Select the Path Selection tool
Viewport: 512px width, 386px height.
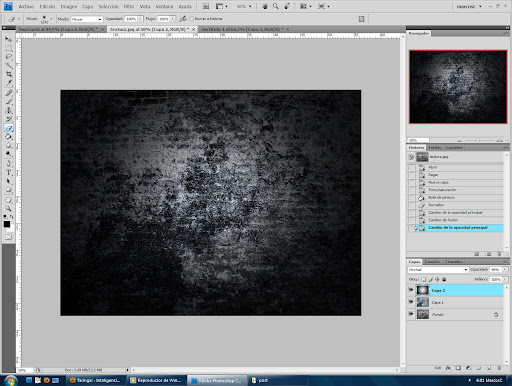[8, 181]
